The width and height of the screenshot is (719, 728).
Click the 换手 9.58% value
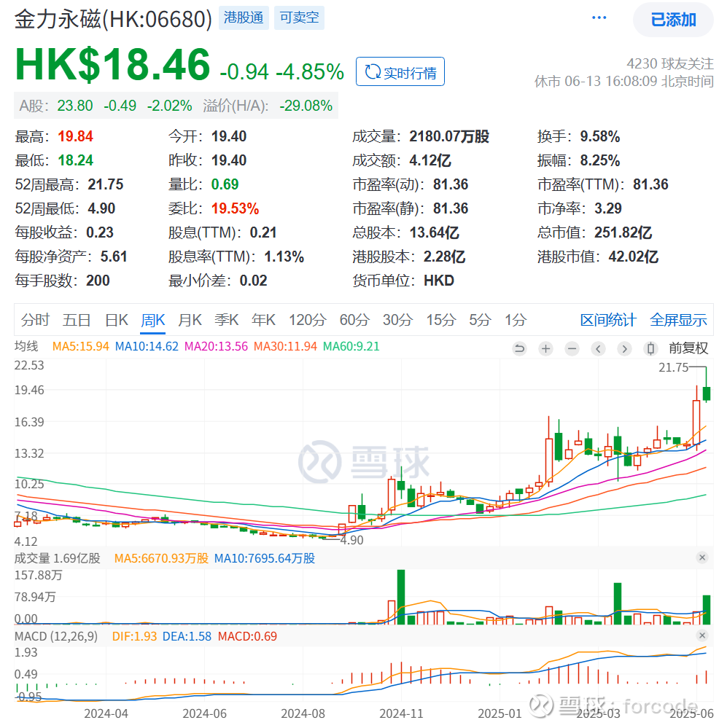(599, 136)
